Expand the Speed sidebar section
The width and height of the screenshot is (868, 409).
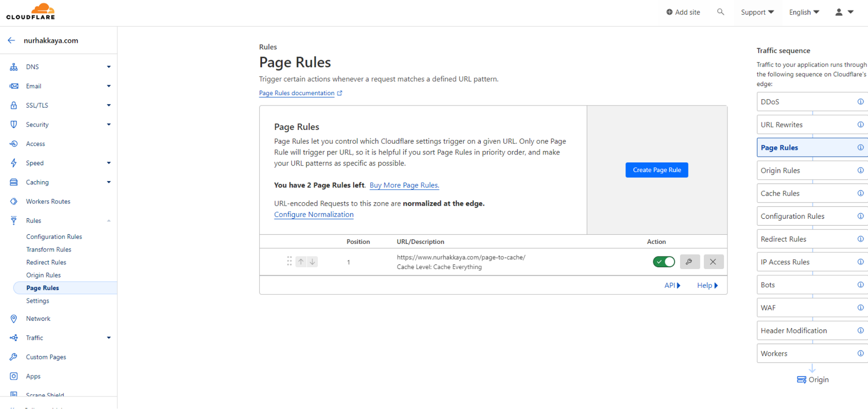109,163
